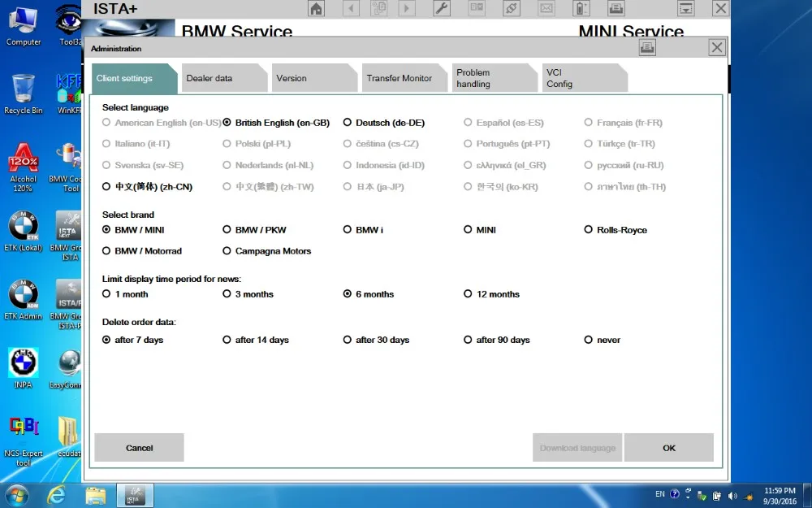Launch Internet Explorer from taskbar
The height and width of the screenshot is (508, 812).
click(x=56, y=496)
